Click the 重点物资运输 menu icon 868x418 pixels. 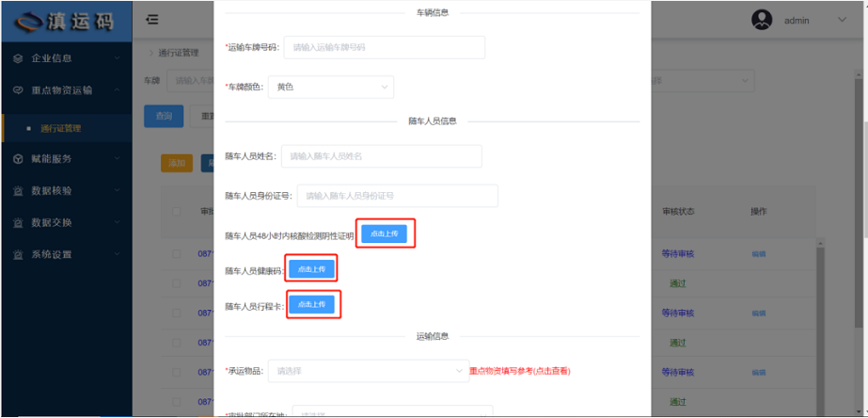18,90
